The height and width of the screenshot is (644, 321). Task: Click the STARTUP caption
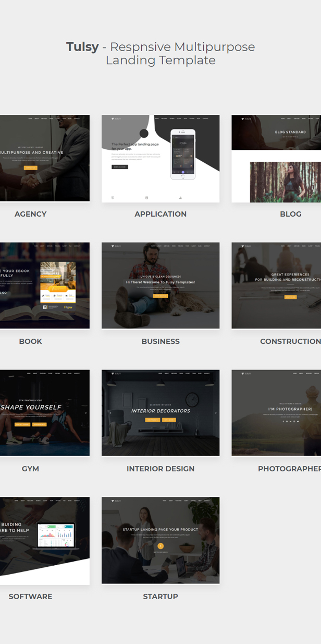click(160, 596)
